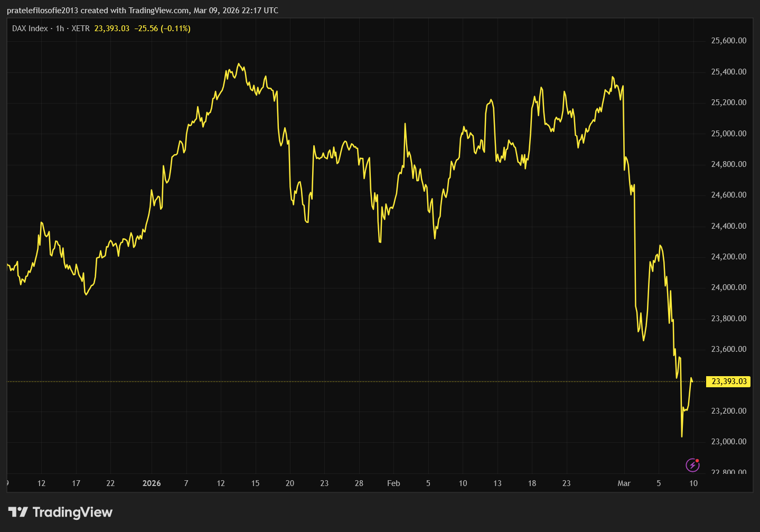Click the yellow 23,393.03 price tag on axis

pyautogui.click(x=729, y=381)
